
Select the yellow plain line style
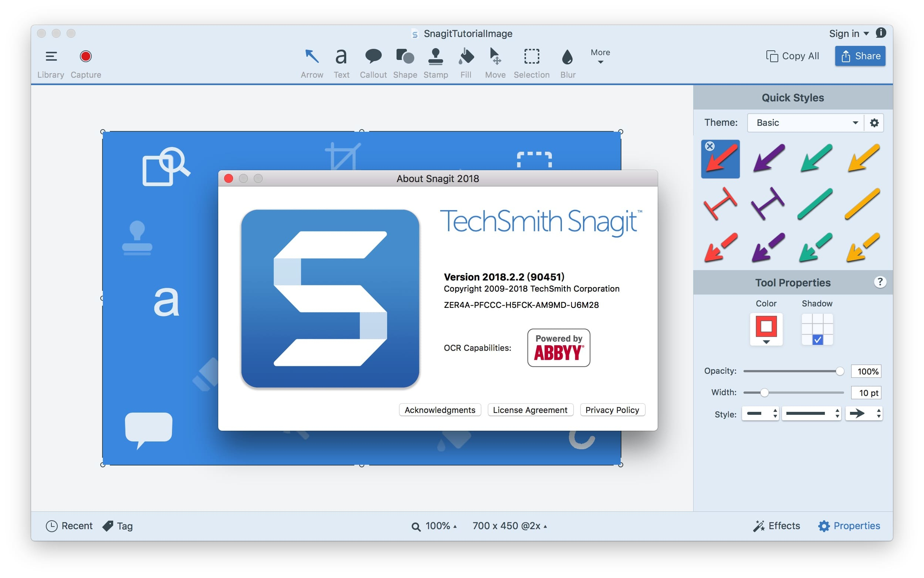(863, 204)
